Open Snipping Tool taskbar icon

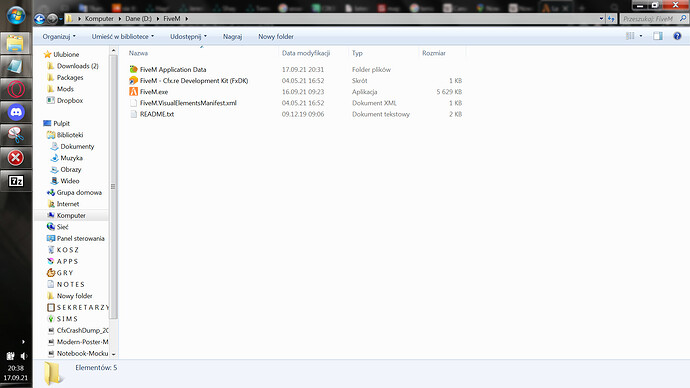point(15,135)
